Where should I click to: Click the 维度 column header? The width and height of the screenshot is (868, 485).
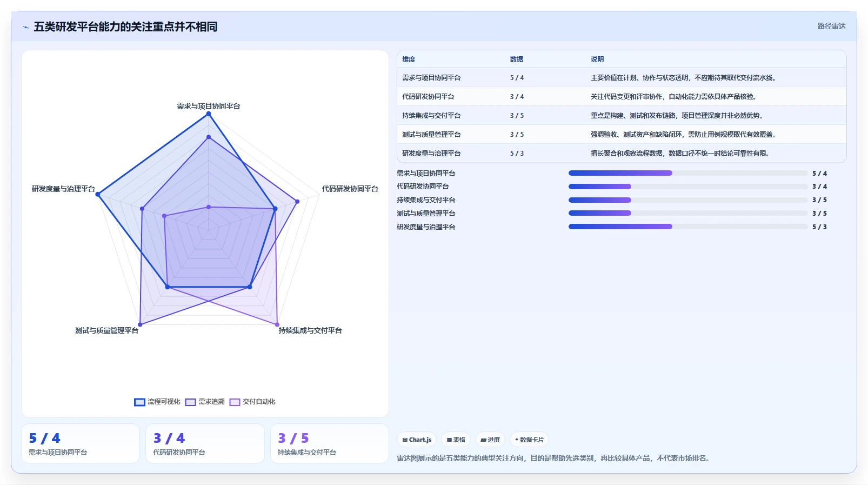tap(409, 59)
